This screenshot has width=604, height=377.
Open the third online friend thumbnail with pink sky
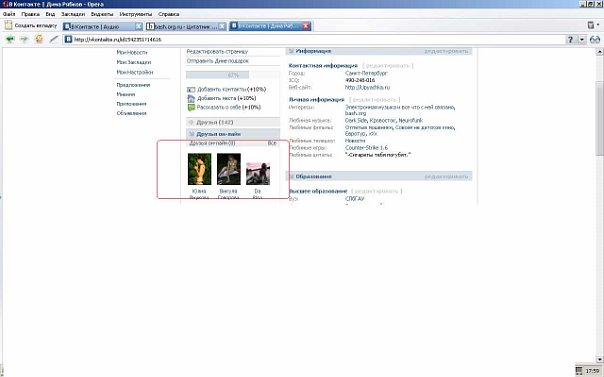coord(258,174)
